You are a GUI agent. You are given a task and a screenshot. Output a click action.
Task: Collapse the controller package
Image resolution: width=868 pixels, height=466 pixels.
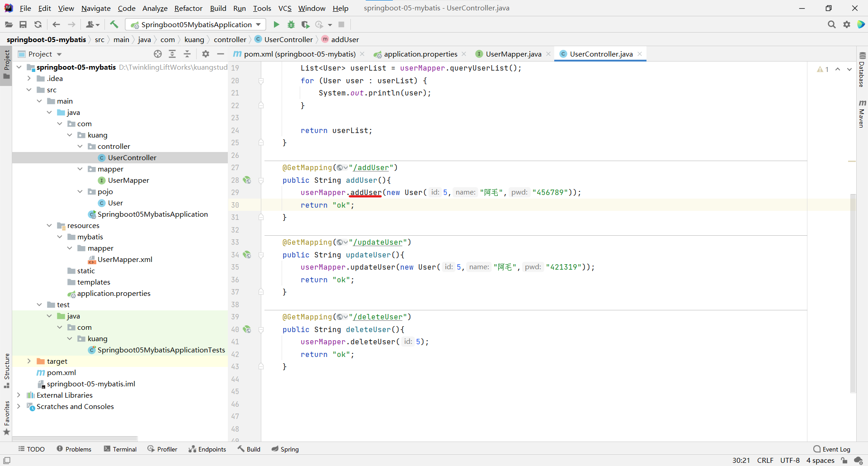tap(80, 146)
